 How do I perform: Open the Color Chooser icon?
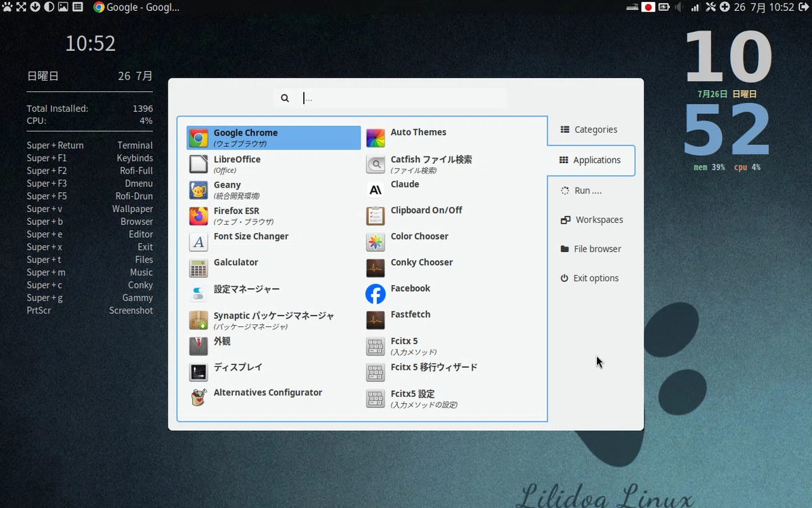(x=376, y=242)
